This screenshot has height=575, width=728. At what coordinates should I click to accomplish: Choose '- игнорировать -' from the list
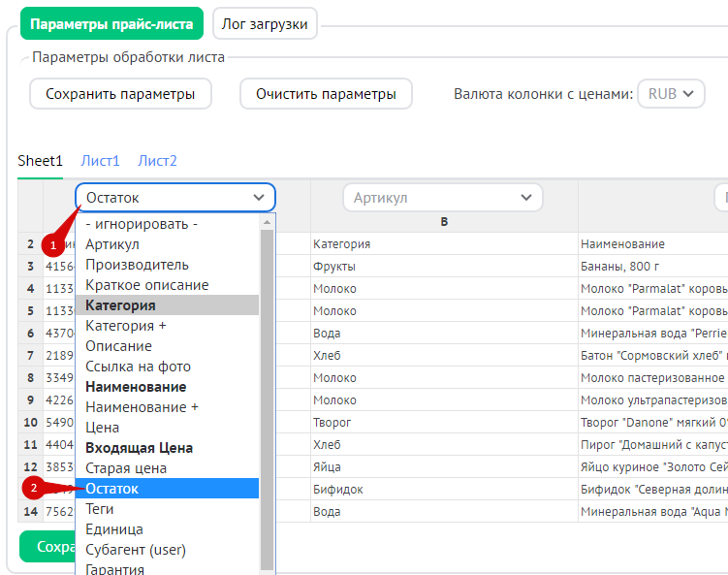(x=142, y=224)
